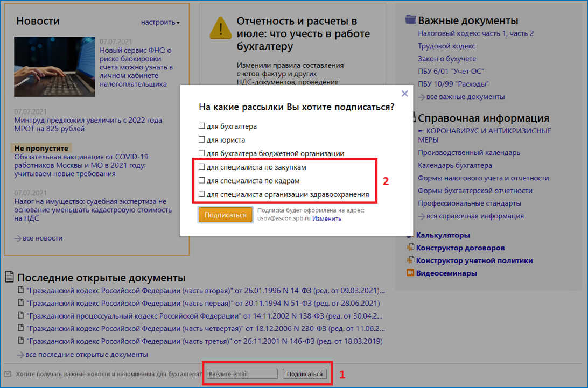Open 'Закон о бухучете' link

(447, 59)
